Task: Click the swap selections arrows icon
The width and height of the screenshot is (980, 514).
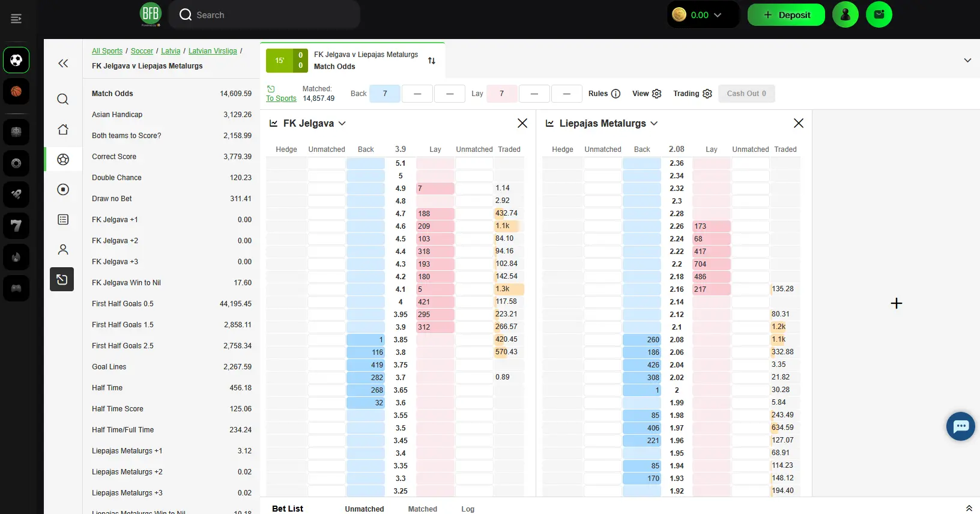Action: 432,61
